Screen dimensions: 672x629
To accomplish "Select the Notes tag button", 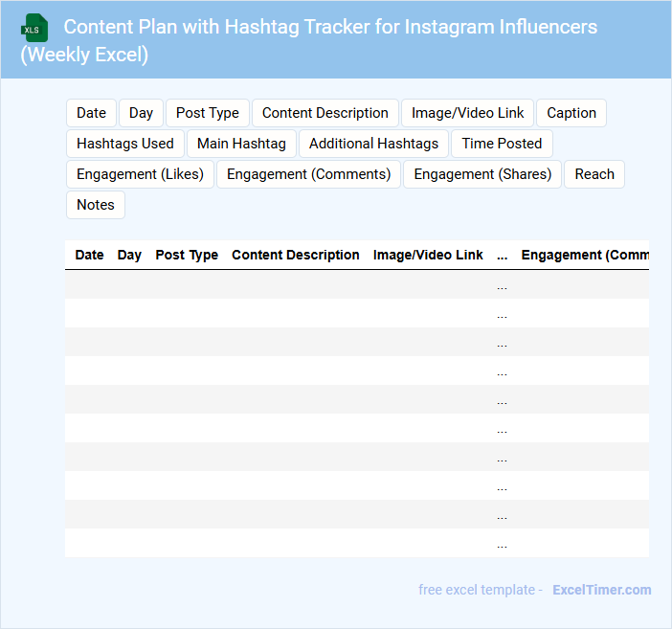I will tap(96, 205).
